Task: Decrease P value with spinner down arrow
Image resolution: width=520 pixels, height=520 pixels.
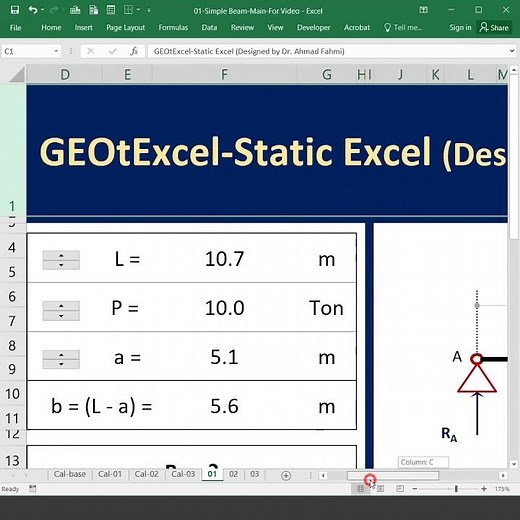Action: coord(61,315)
